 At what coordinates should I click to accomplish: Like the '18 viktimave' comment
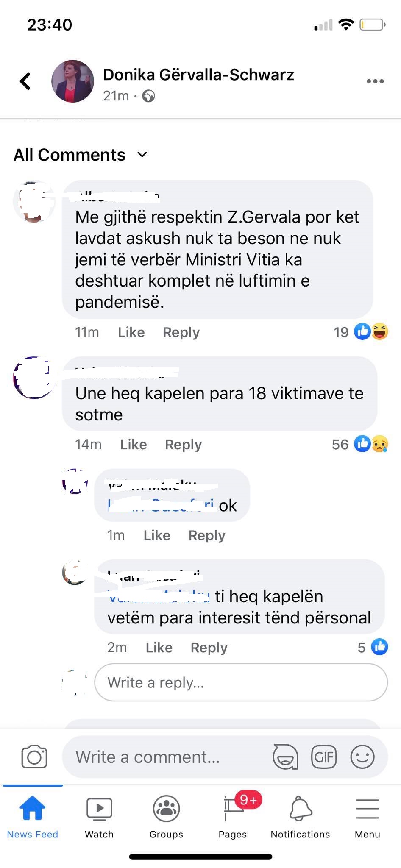tap(134, 444)
